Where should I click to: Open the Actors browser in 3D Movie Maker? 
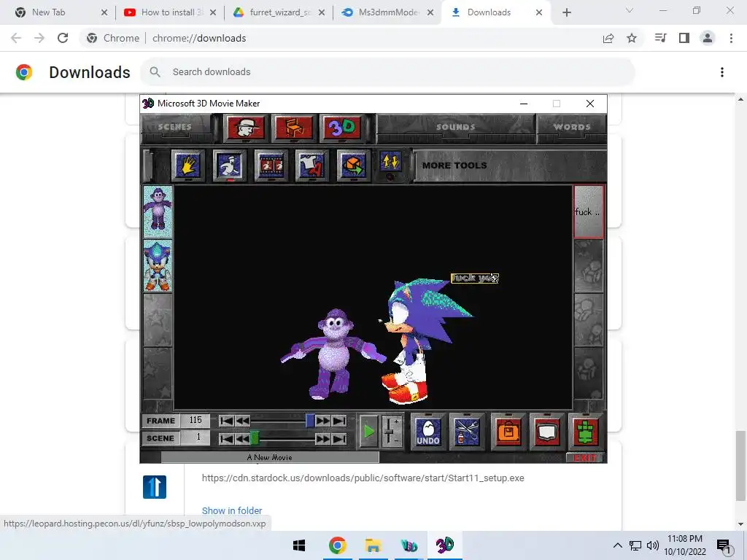[246, 128]
